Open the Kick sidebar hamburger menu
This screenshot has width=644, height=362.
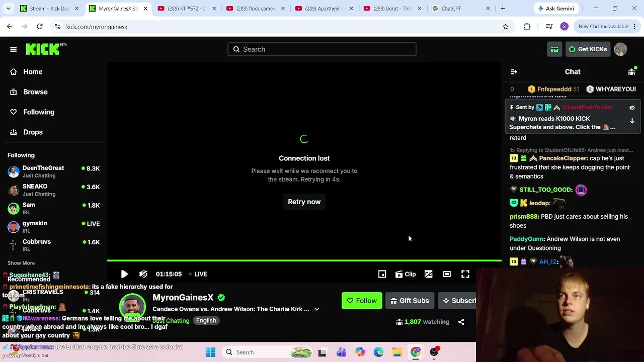14,49
